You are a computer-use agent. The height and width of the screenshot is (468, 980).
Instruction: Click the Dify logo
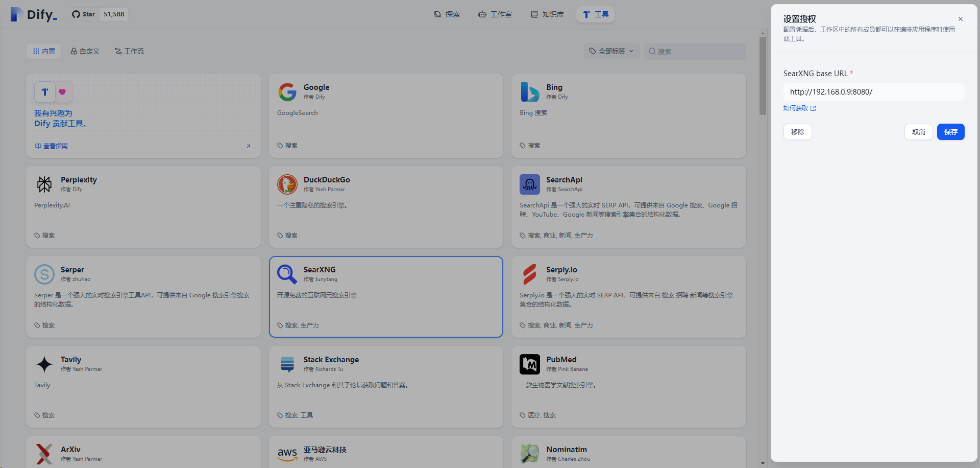pyautogui.click(x=34, y=14)
